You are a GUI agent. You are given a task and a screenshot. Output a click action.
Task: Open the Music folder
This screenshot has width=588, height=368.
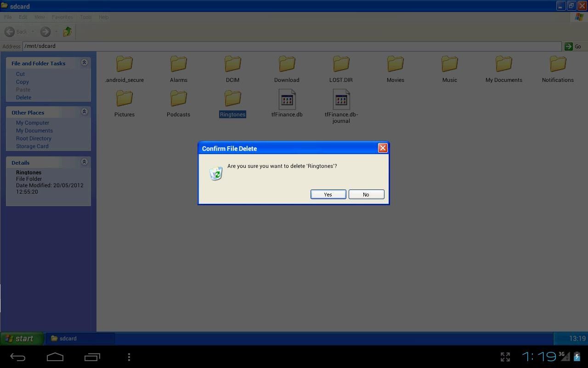pos(449,64)
